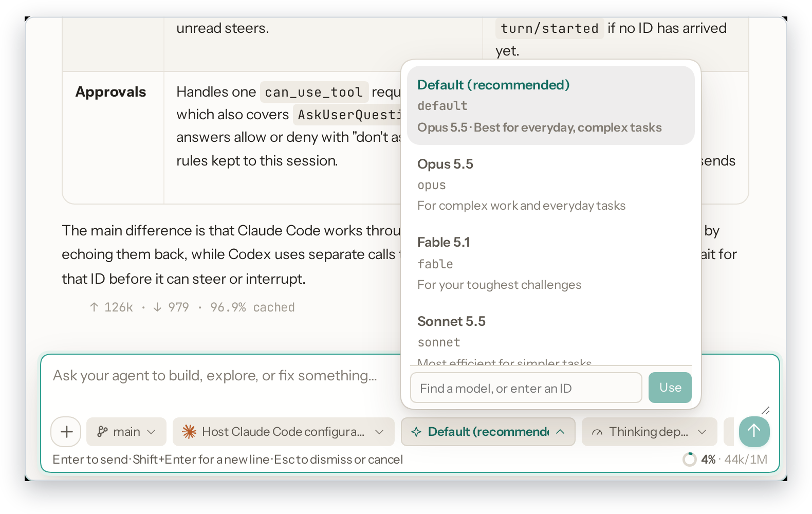This screenshot has width=812, height=514.
Task: Collapse the Default (recommended) model selector
Action: 488,432
